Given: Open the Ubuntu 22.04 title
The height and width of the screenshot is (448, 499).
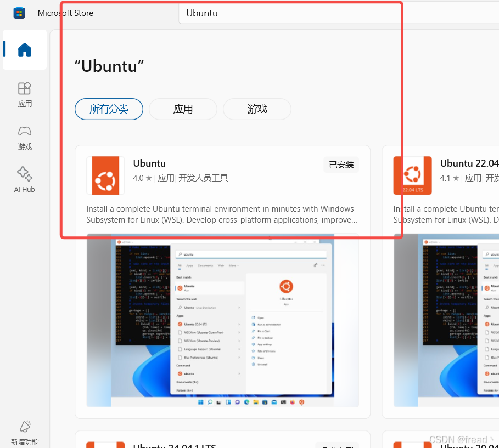Looking at the screenshot, I should click(x=469, y=163).
